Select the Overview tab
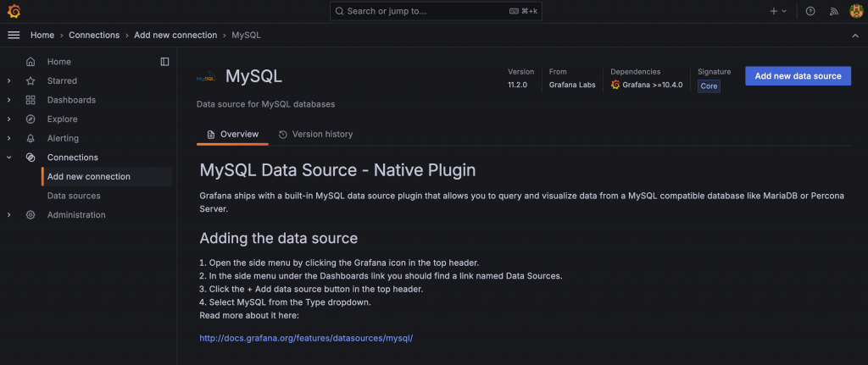 point(232,135)
